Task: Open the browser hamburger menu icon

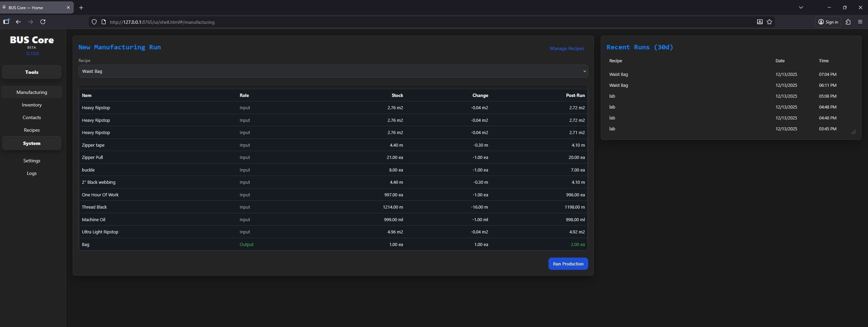Action: point(861,22)
